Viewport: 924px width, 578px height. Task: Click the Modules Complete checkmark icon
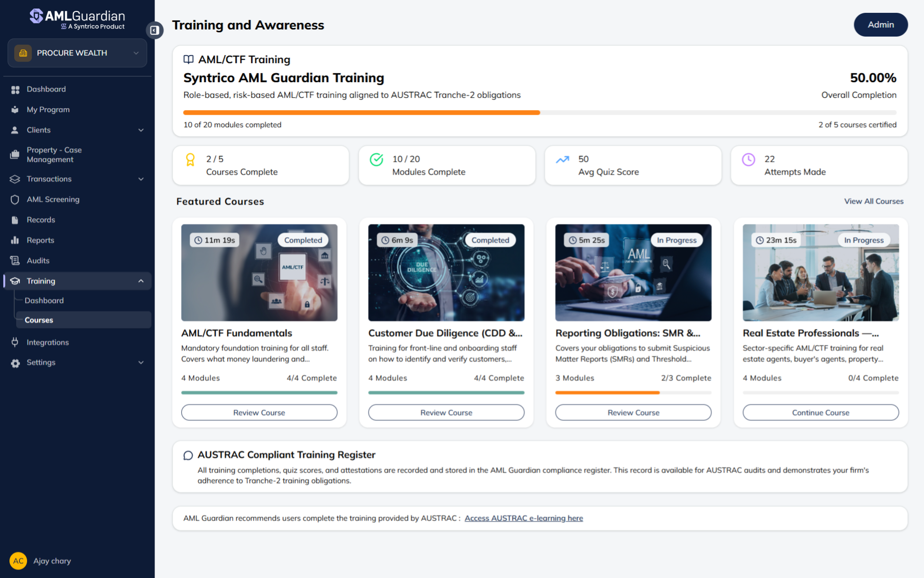click(x=377, y=159)
